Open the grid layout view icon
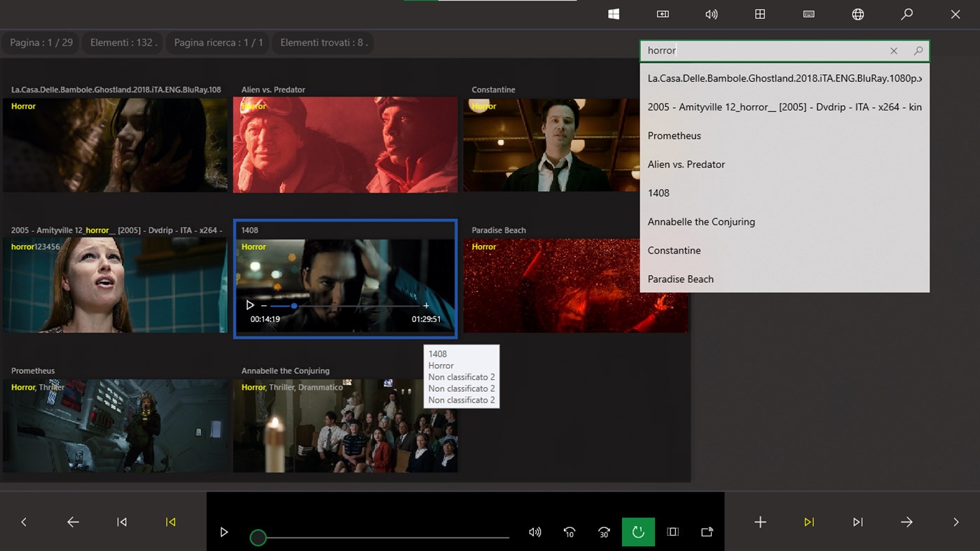 (x=759, y=14)
